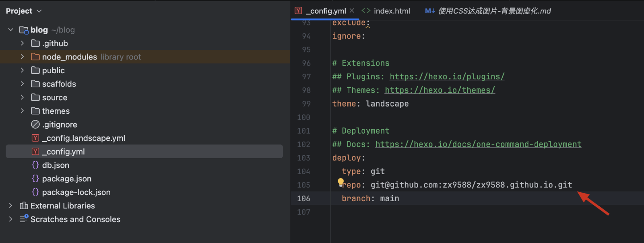Screen dimensions: 644x243
Task: Open the hexo.io/plugins link
Action: pyautogui.click(x=447, y=76)
